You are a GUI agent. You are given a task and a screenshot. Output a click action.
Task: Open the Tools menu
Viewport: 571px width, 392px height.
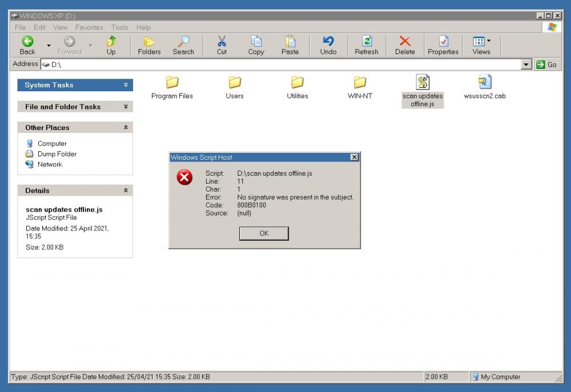[x=120, y=27]
